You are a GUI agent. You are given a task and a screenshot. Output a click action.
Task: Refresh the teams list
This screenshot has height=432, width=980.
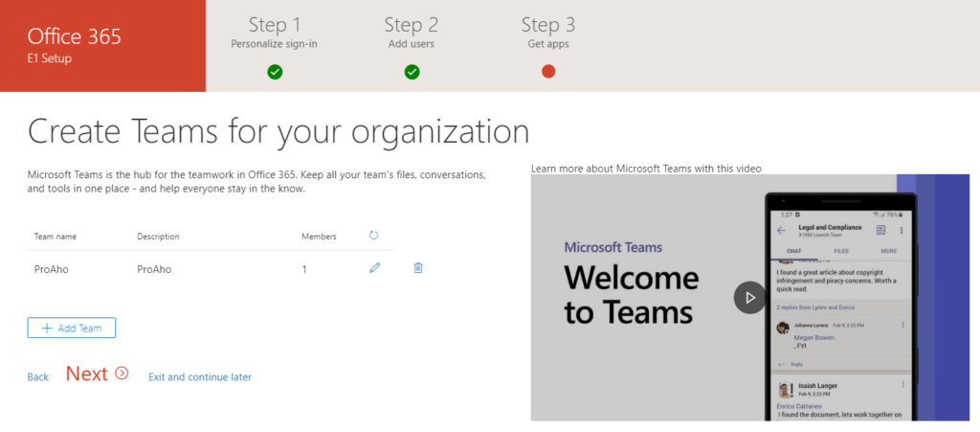[374, 236]
